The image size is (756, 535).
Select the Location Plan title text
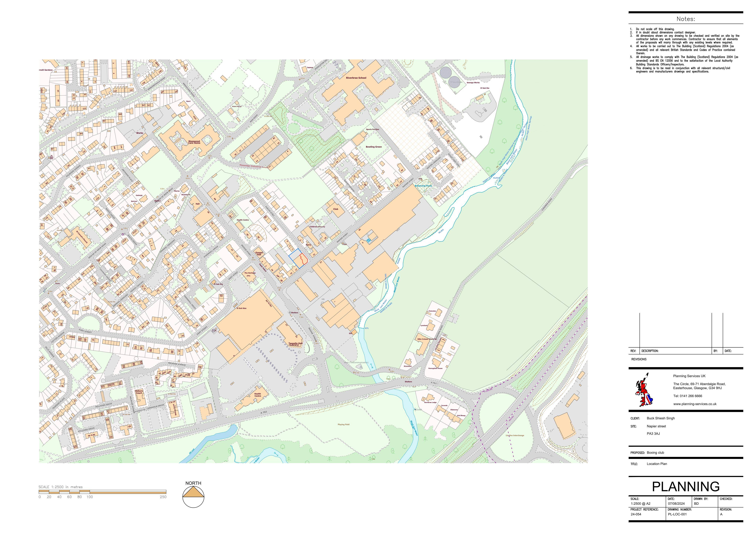pyautogui.click(x=657, y=464)
